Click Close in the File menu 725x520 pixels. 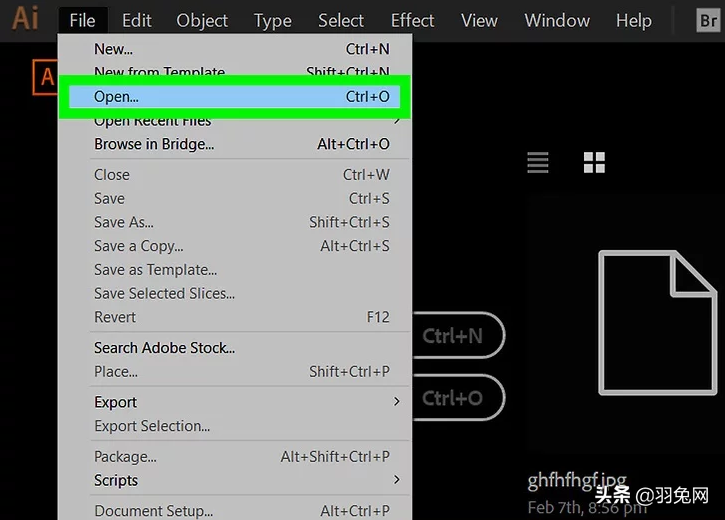pos(235,175)
